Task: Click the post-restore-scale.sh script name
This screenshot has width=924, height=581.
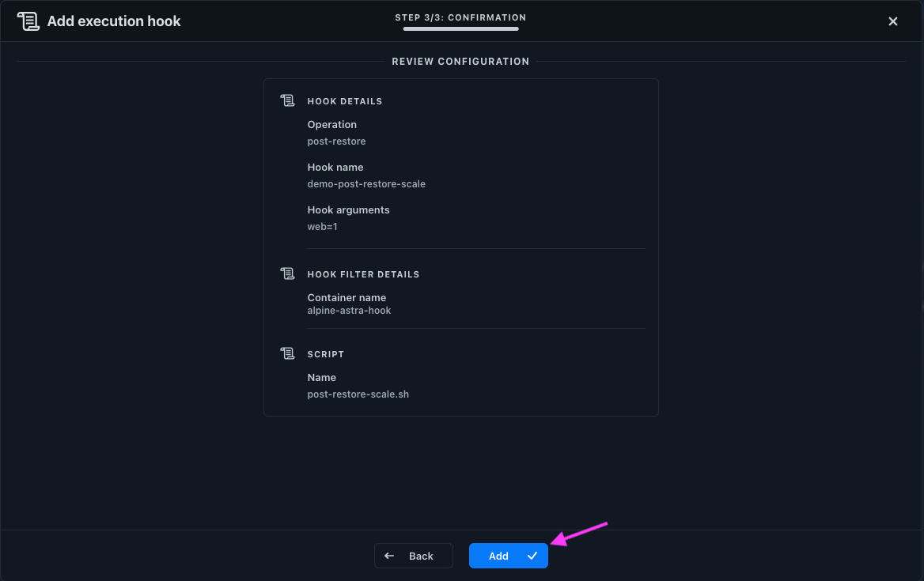Action: pyautogui.click(x=358, y=394)
